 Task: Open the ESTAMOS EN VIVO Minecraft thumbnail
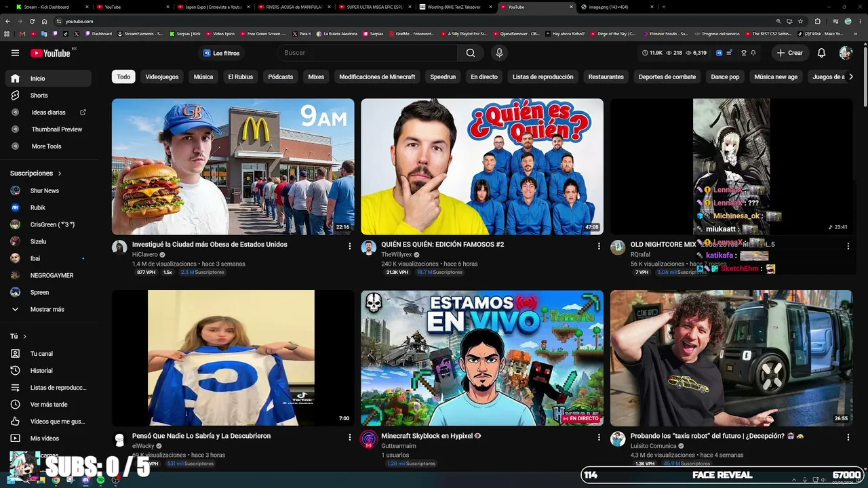click(482, 359)
